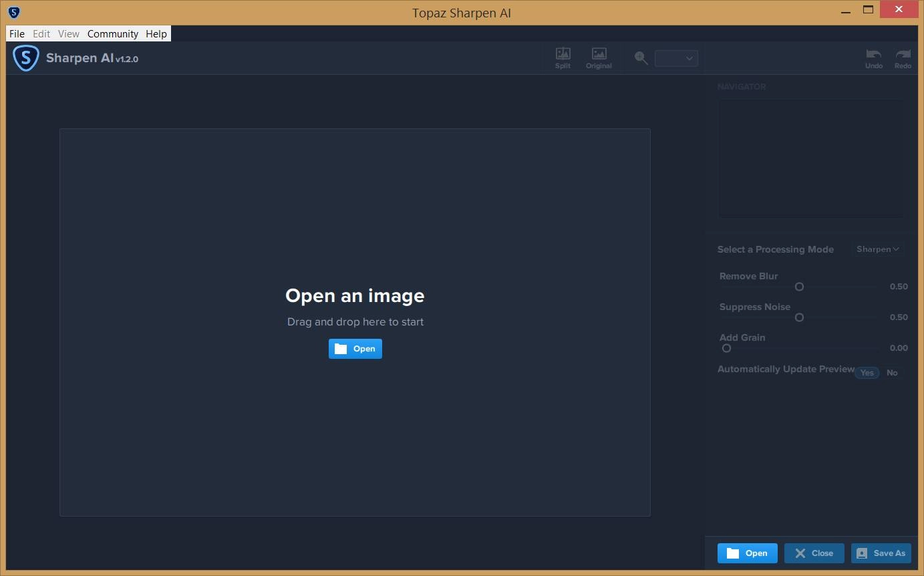The height and width of the screenshot is (576, 924).
Task: Click the Navigator preview area
Action: pos(811,159)
